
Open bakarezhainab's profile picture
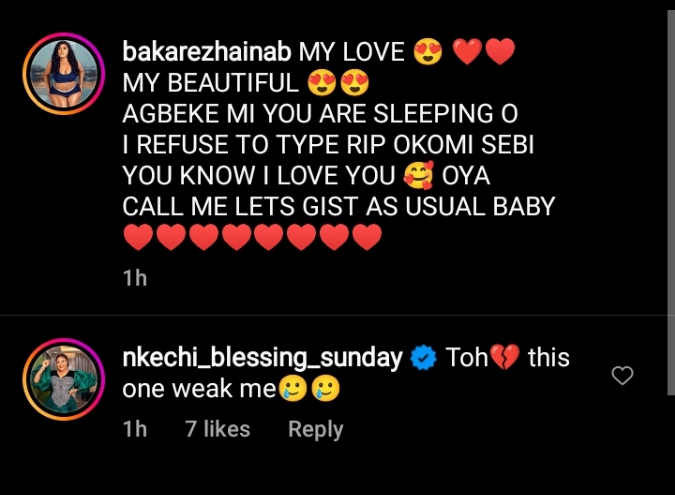coord(64,74)
